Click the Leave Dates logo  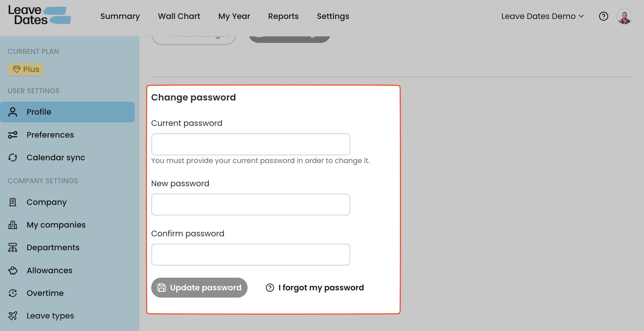pyautogui.click(x=40, y=15)
